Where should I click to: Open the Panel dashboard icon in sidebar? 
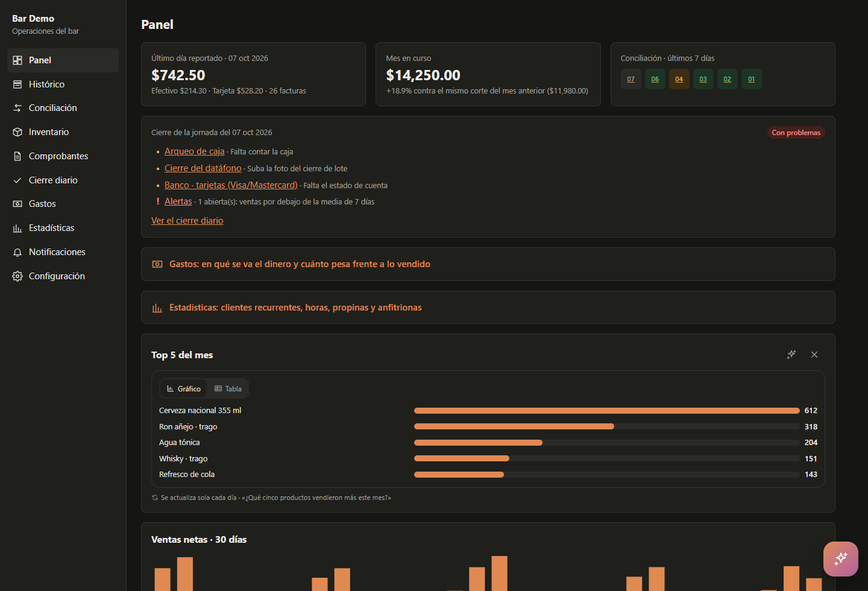coord(17,60)
